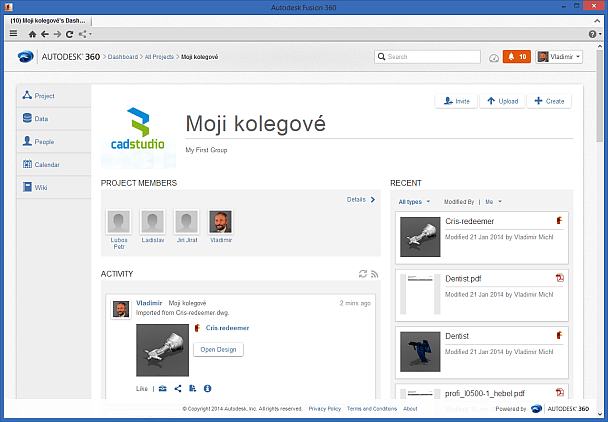Select member Jiri Jirat avatar
This screenshot has height=422, width=608.
pyautogui.click(x=187, y=222)
